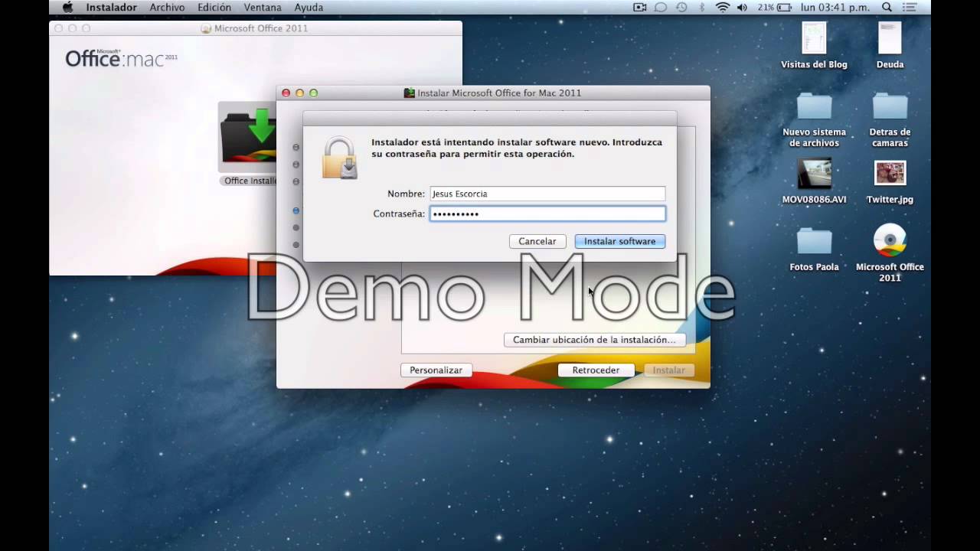Click the Messages speech bubble status icon

[x=661, y=7]
